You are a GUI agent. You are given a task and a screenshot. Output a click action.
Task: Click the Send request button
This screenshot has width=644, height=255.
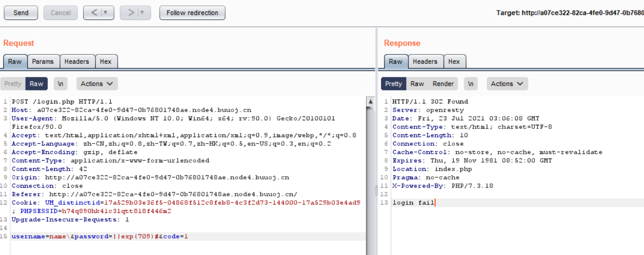(21, 13)
